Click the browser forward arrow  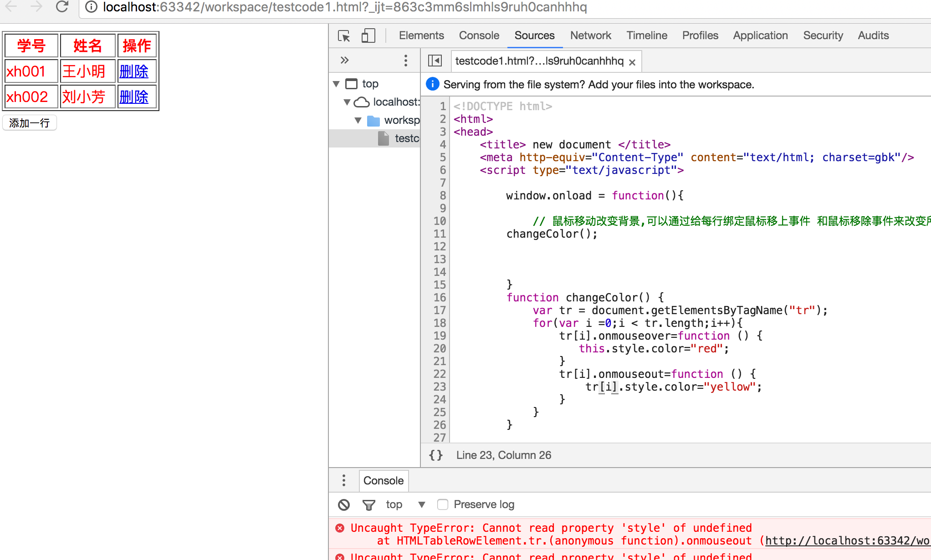pos(36,6)
